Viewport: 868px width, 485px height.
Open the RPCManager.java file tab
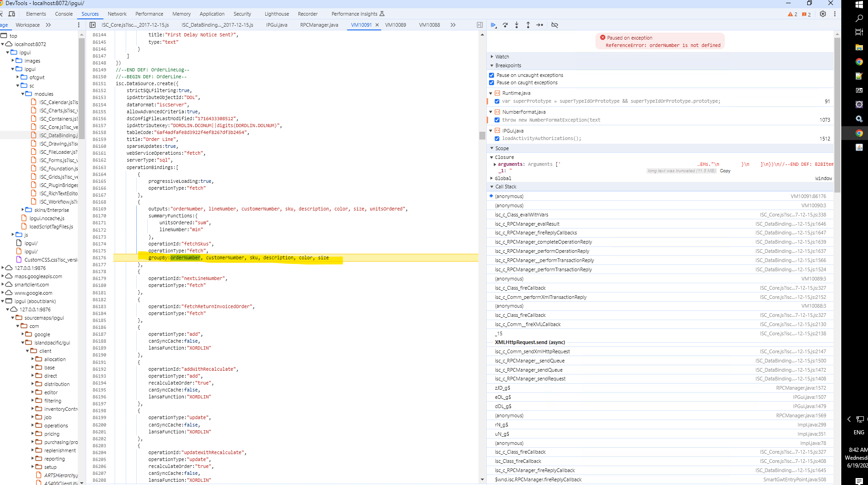[x=319, y=25]
